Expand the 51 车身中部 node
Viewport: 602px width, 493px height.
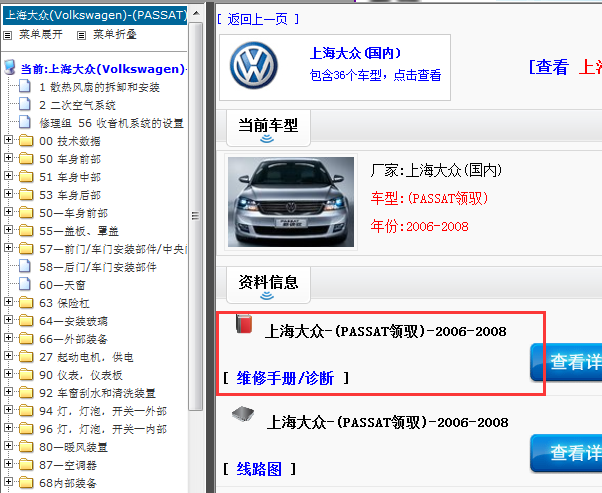tap(8, 175)
